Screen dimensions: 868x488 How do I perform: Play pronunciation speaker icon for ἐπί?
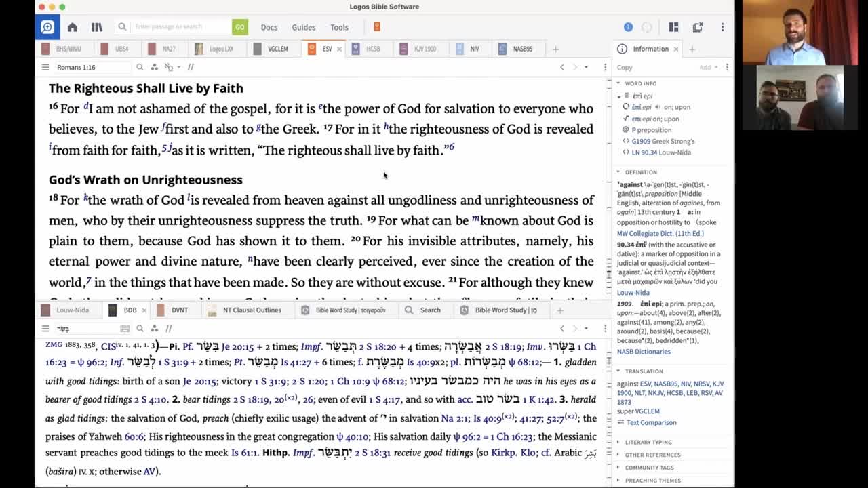658,107
